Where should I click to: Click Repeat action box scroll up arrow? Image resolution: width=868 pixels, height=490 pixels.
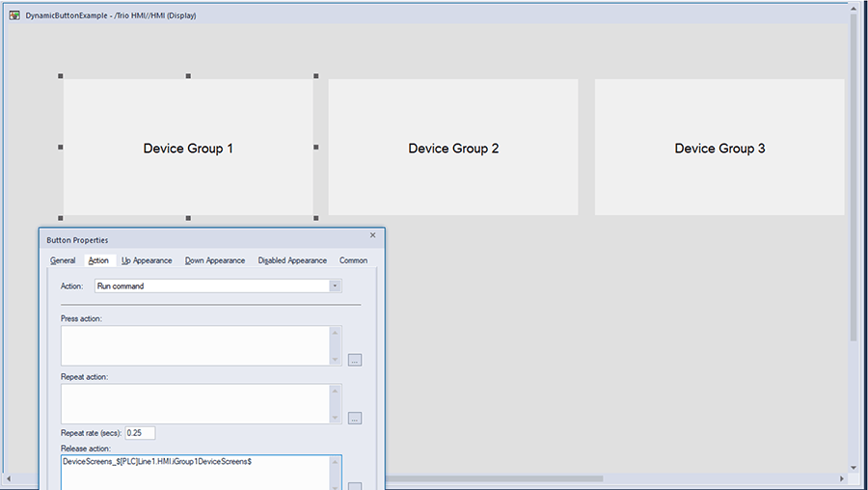click(335, 391)
